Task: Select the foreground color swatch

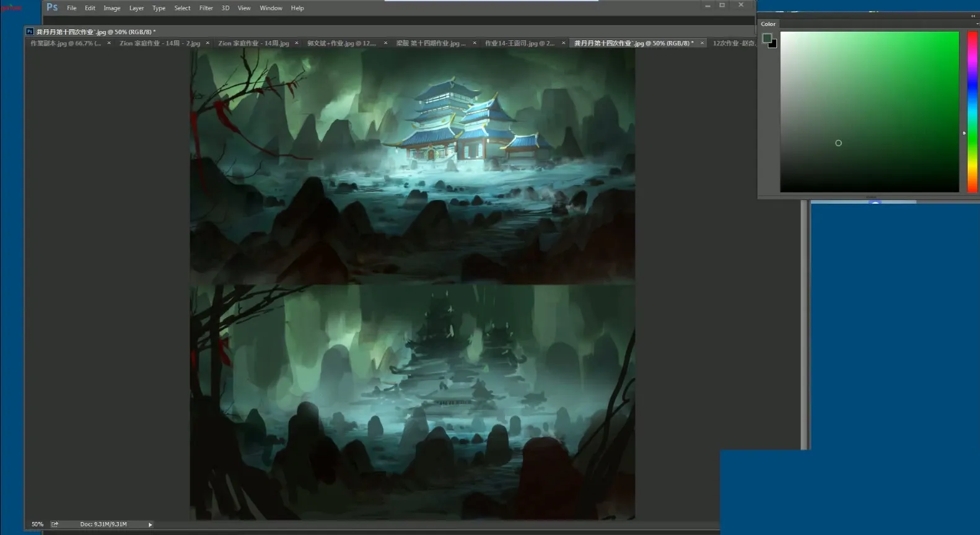Action: (767, 38)
